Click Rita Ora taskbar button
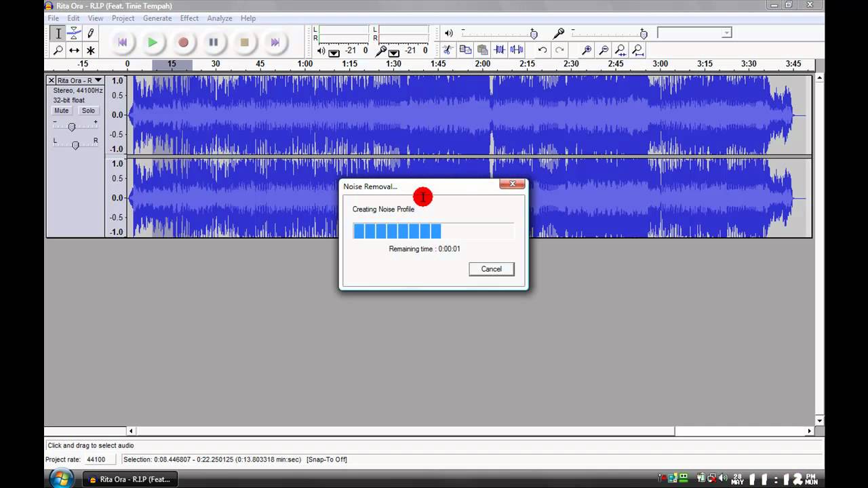Screen dimensions: 868x488 (x=130, y=479)
